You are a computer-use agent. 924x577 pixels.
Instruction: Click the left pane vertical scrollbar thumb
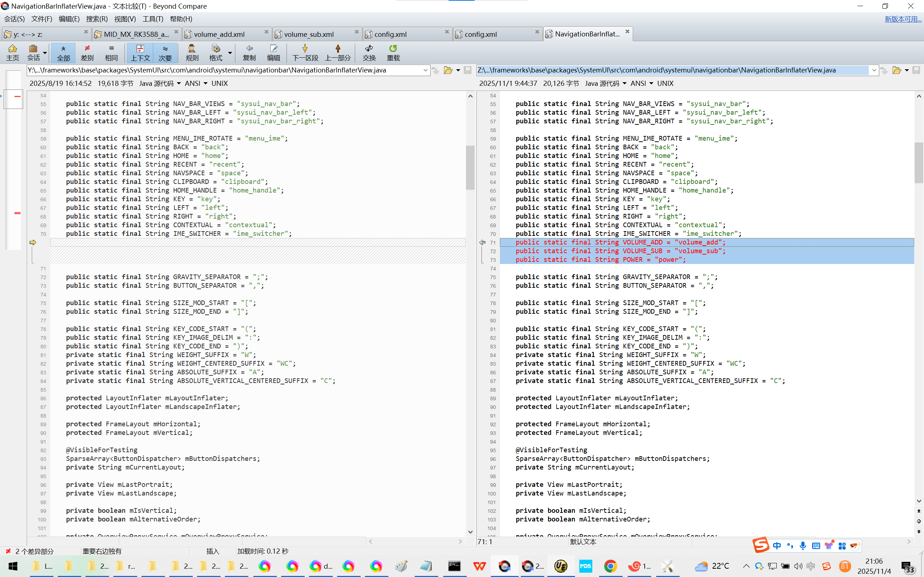pos(470,168)
